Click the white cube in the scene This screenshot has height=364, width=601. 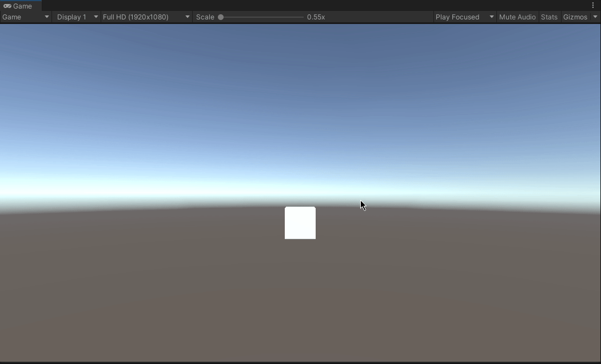pyautogui.click(x=300, y=223)
